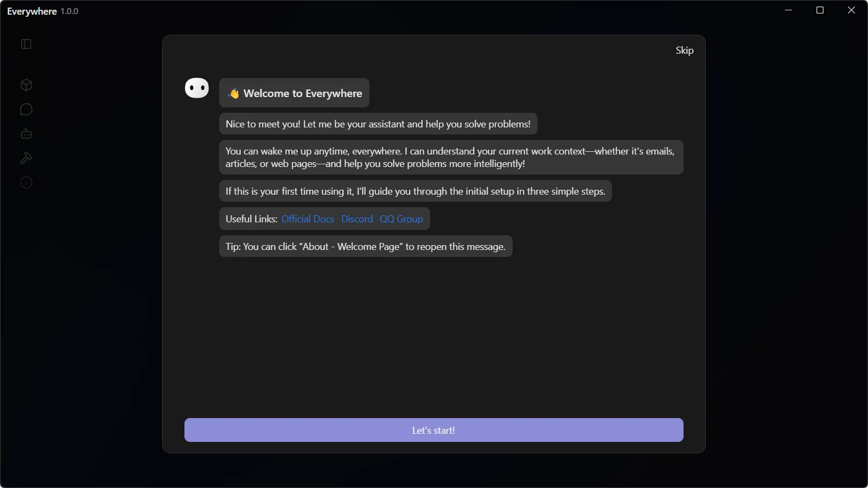Open the hammer tools sidebar icon
The image size is (868, 488).
pyautogui.click(x=26, y=158)
